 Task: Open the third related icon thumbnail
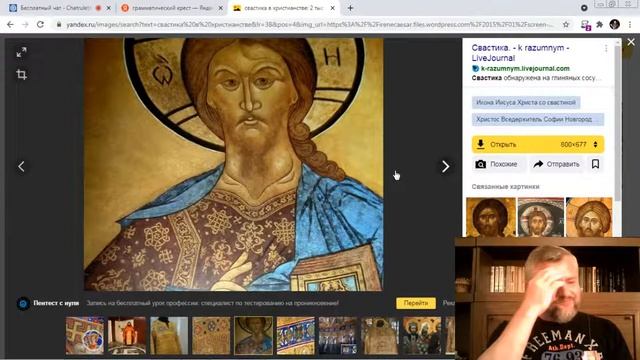pyautogui.click(x=589, y=217)
